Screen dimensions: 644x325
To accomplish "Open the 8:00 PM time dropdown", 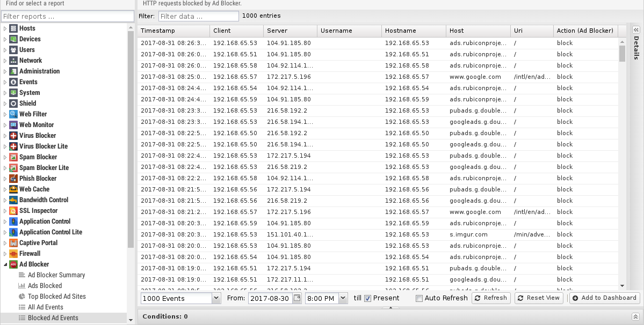I will [343, 298].
